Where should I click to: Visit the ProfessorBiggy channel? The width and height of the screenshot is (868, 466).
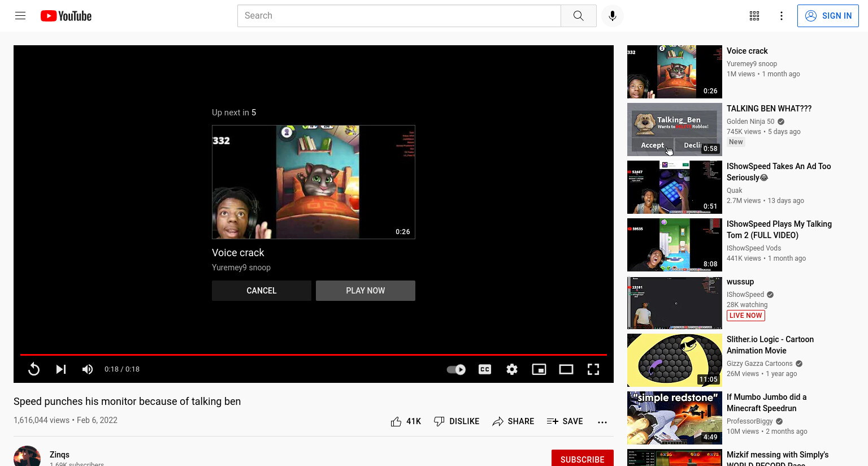[x=750, y=421]
